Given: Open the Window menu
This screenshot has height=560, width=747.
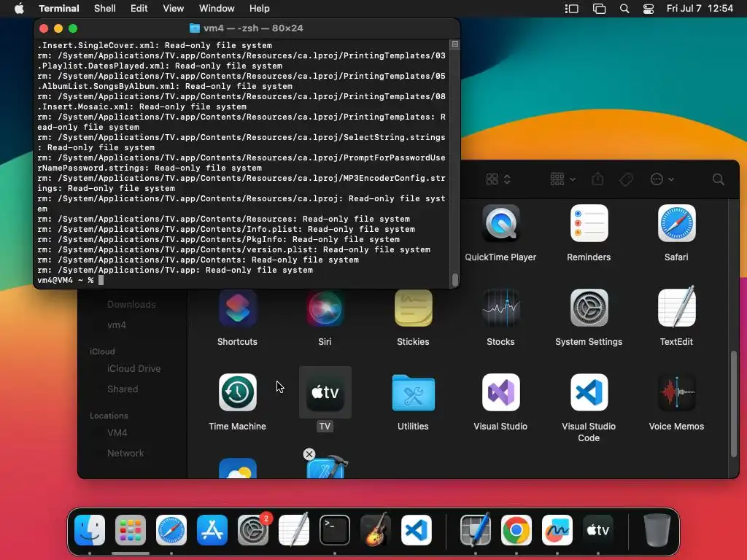Looking at the screenshot, I should (x=217, y=9).
